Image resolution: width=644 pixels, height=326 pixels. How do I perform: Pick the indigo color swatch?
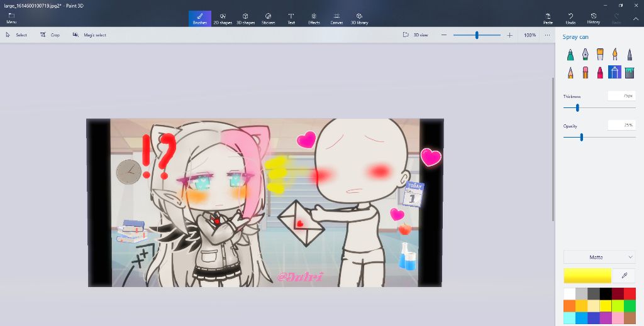click(594, 318)
